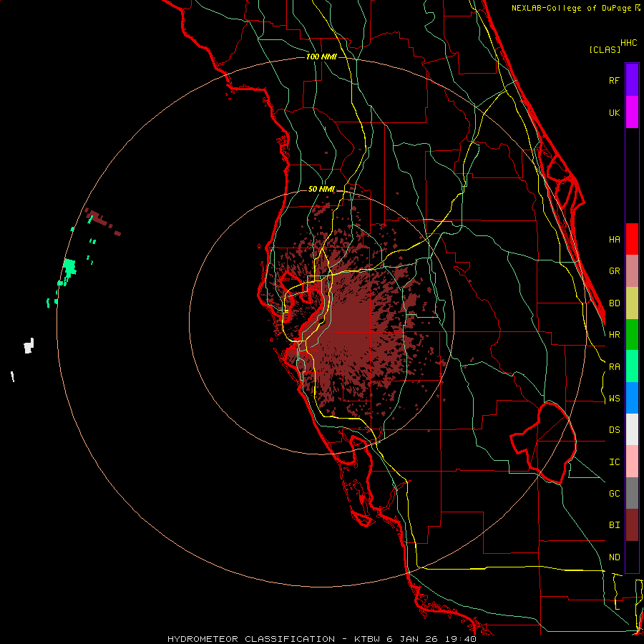Click the largest green rain echo offshore
The image size is (644, 644).
click(x=70, y=268)
